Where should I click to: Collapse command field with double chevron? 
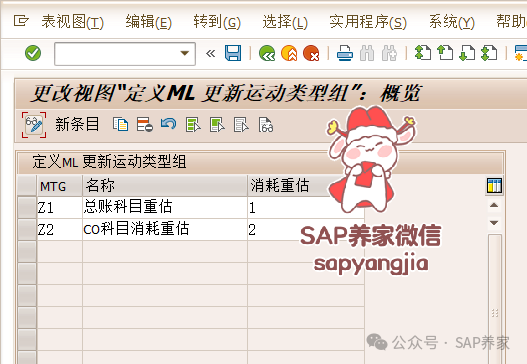point(211,53)
